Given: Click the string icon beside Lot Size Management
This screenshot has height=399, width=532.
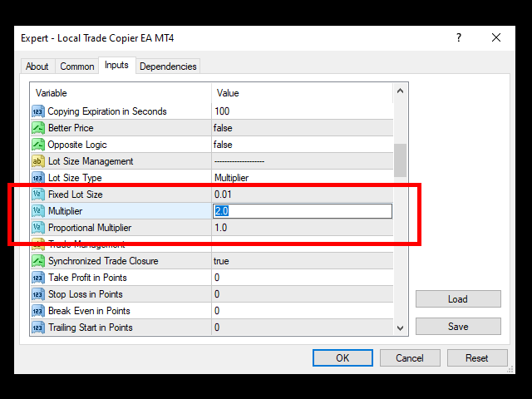Looking at the screenshot, I should (38, 161).
